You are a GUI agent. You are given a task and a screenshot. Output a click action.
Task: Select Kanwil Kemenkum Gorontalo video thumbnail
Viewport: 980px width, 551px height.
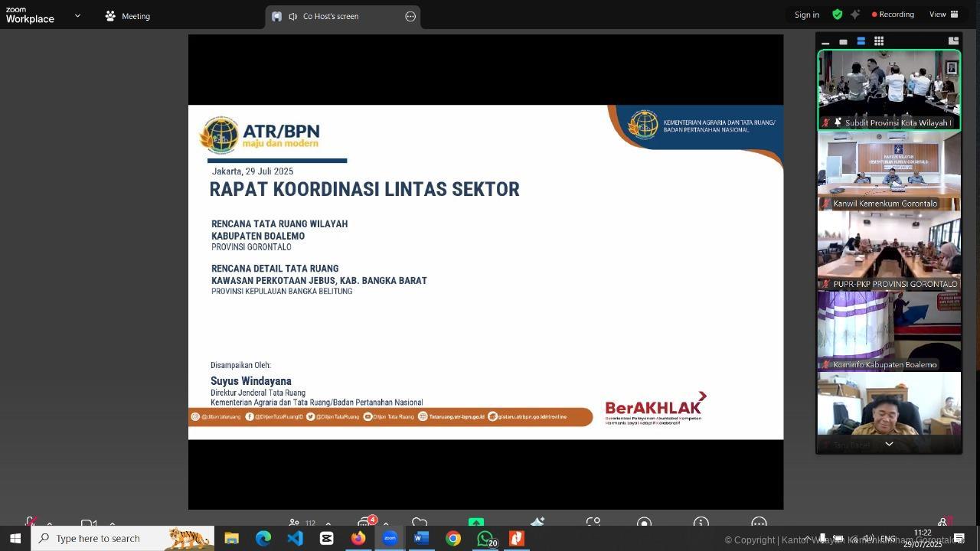tap(889, 170)
